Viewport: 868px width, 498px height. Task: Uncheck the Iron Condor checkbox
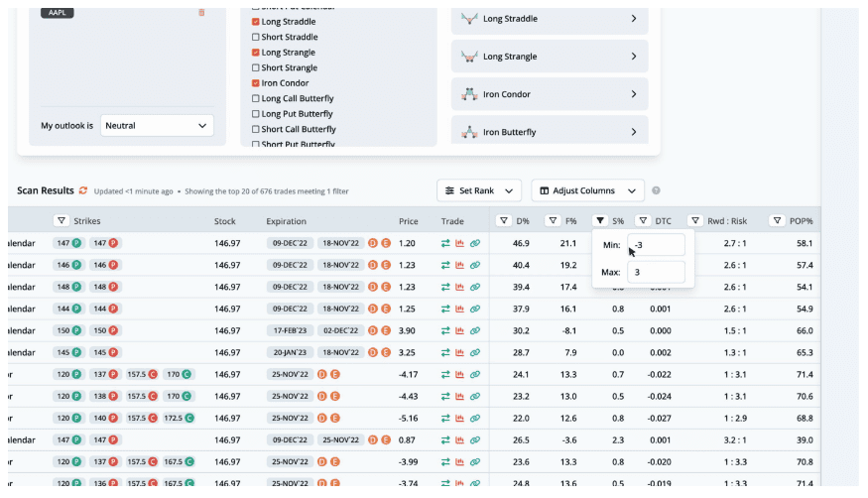(x=256, y=83)
